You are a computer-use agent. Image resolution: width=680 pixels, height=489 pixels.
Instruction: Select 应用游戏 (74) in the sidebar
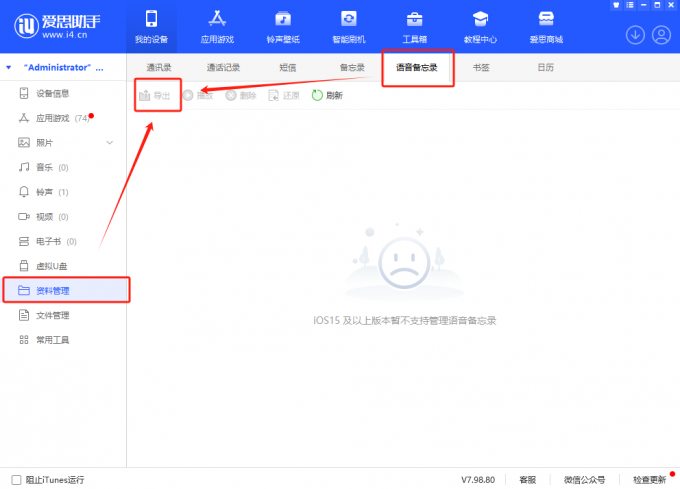point(63,118)
